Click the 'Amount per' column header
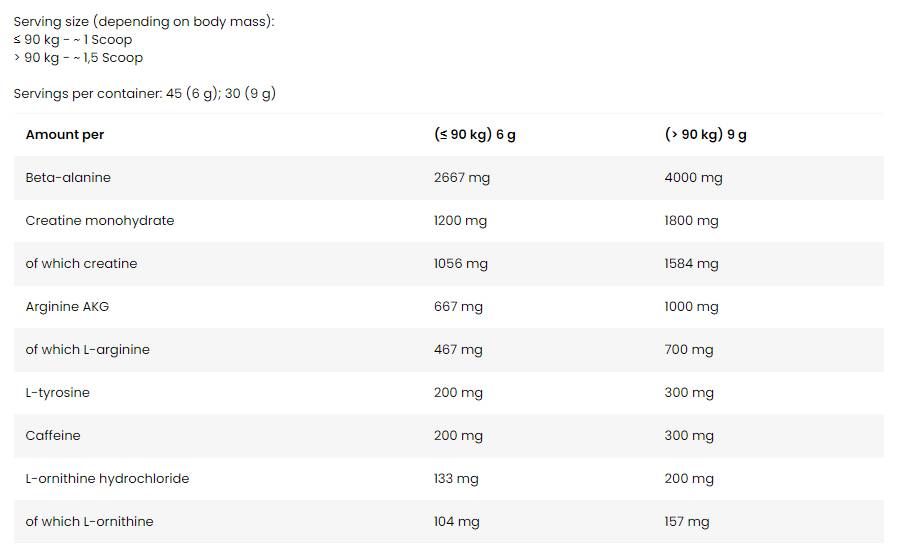Screen dimensions: 897x555 coord(65,135)
